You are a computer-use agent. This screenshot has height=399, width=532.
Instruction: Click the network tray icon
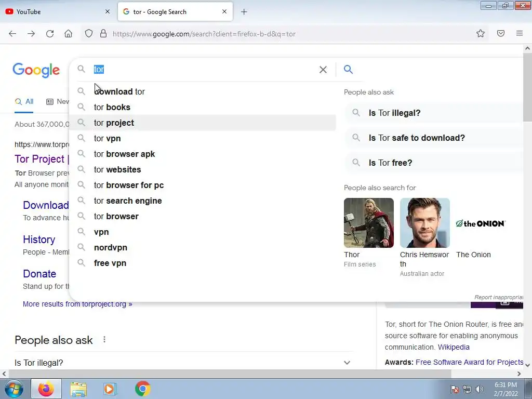(x=467, y=389)
